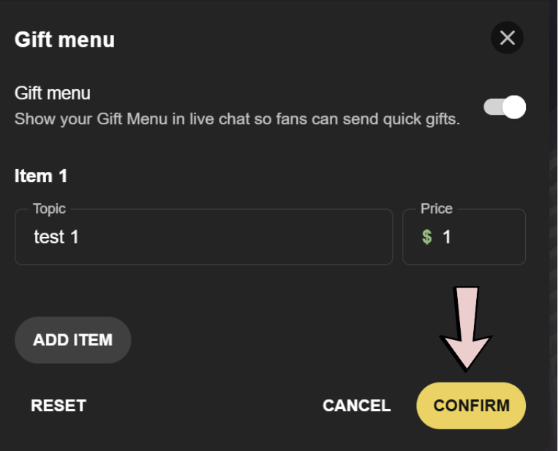Cancel the gift menu changes
Screen dimensions: 558x451
coord(357,405)
